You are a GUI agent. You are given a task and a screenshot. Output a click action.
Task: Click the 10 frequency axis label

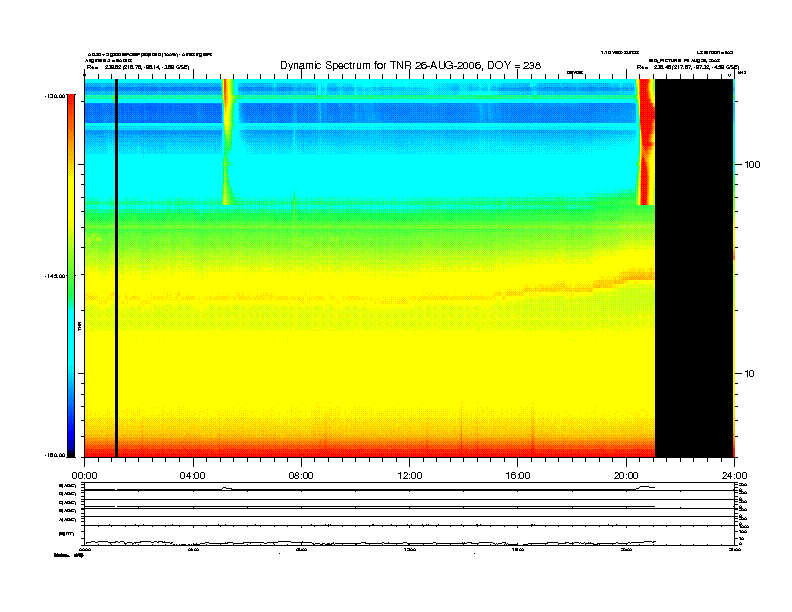click(750, 374)
